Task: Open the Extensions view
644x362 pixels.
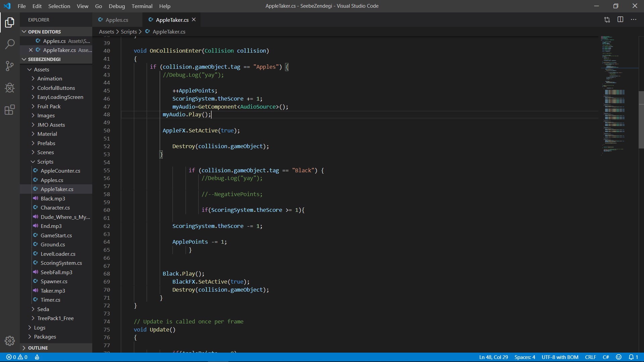Action: [x=10, y=110]
